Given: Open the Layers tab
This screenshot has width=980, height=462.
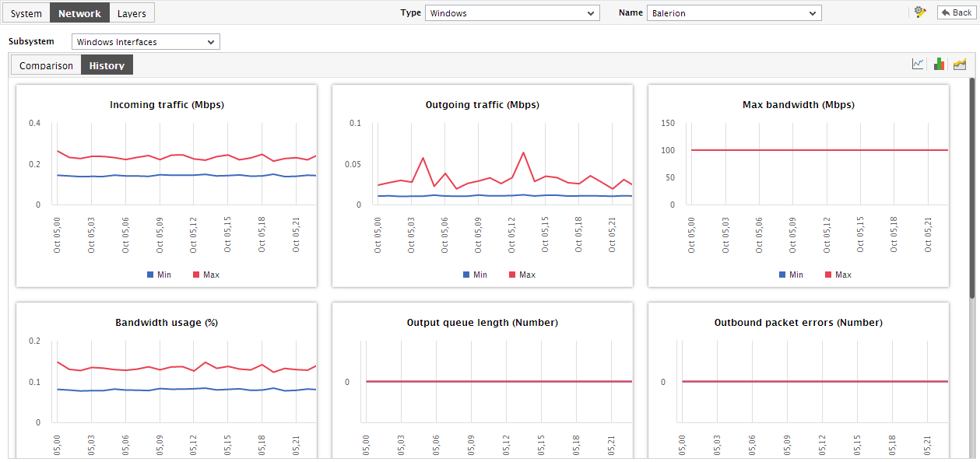Looking at the screenshot, I should [132, 13].
